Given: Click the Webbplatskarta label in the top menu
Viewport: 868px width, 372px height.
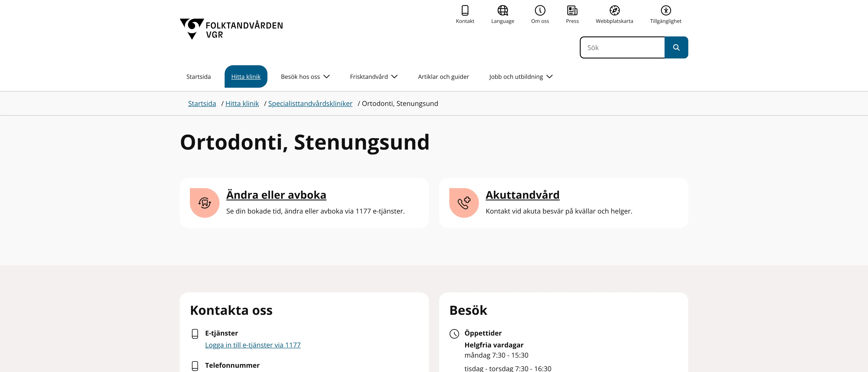Looking at the screenshot, I should click(x=614, y=21).
